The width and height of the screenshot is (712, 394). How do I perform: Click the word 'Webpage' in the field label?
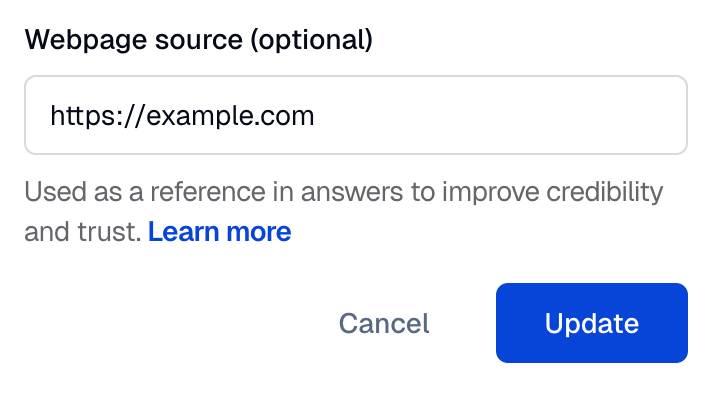tap(86, 40)
